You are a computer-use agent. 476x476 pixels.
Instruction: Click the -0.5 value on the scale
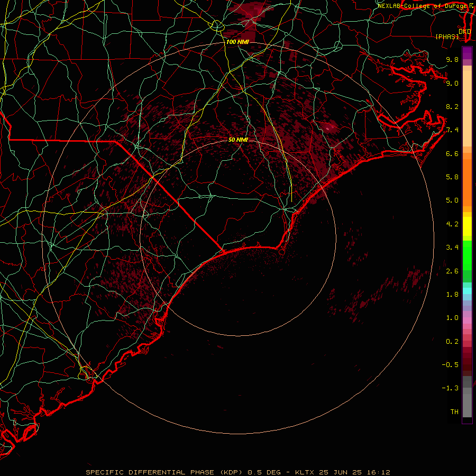pos(450,365)
